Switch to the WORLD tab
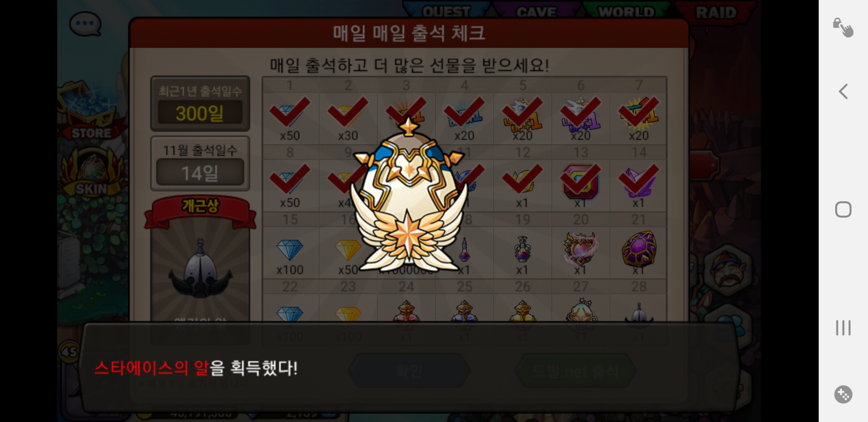Image resolution: width=868 pixels, height=422 pixels. [626, 12]
